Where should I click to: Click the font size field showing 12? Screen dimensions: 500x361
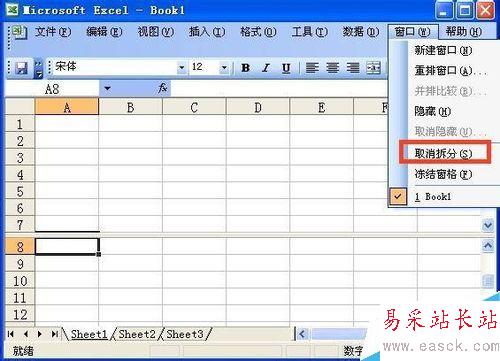coord(204,68)
